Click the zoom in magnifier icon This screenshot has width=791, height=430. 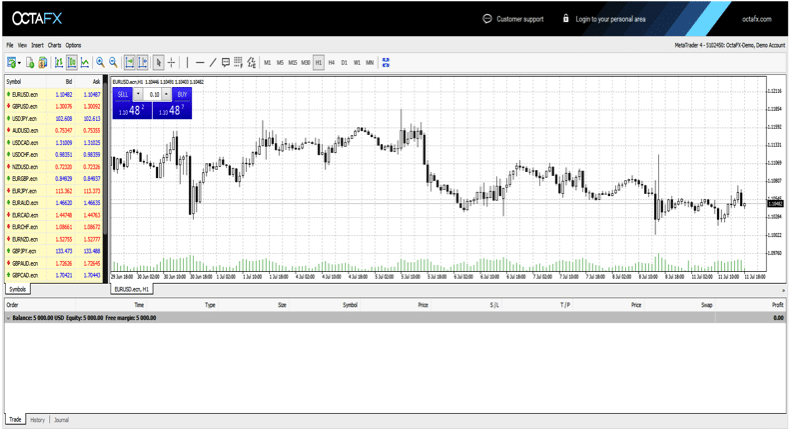(100, 63)
